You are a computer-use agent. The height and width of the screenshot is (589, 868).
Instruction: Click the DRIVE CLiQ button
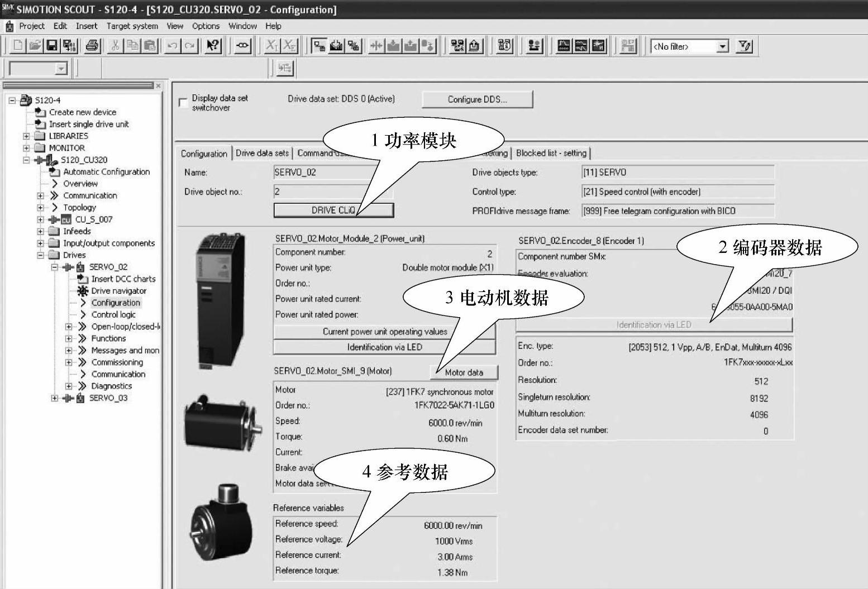[x=333, y=210]
